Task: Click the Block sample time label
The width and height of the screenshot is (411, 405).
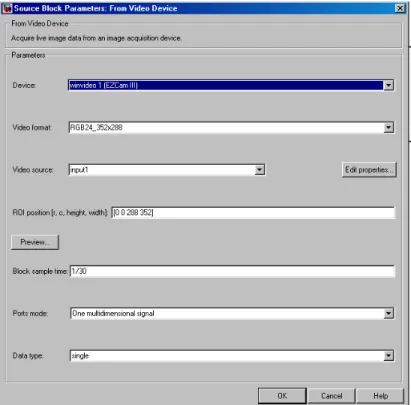Action: pos(40,271)
